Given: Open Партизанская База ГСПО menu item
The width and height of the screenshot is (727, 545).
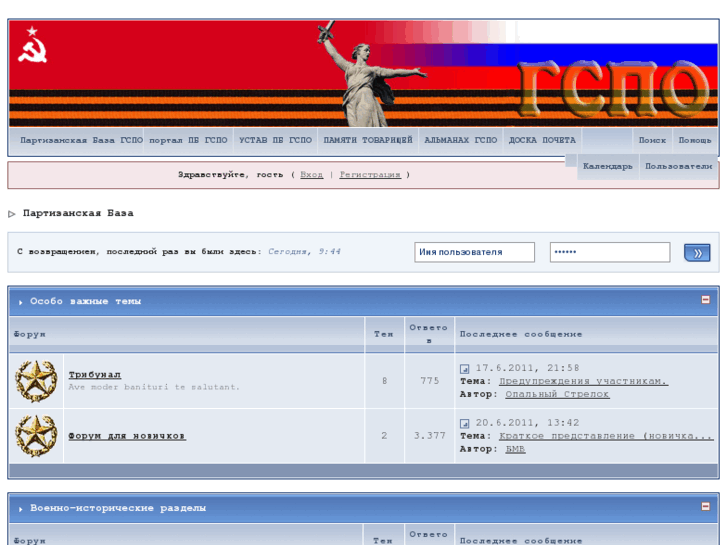Looking at the screenshot, I should point(81,140).
